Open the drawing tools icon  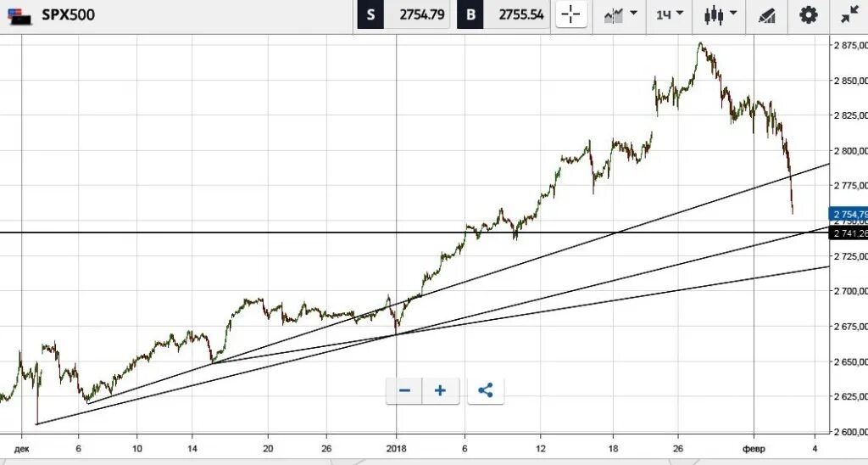(766, 15)
